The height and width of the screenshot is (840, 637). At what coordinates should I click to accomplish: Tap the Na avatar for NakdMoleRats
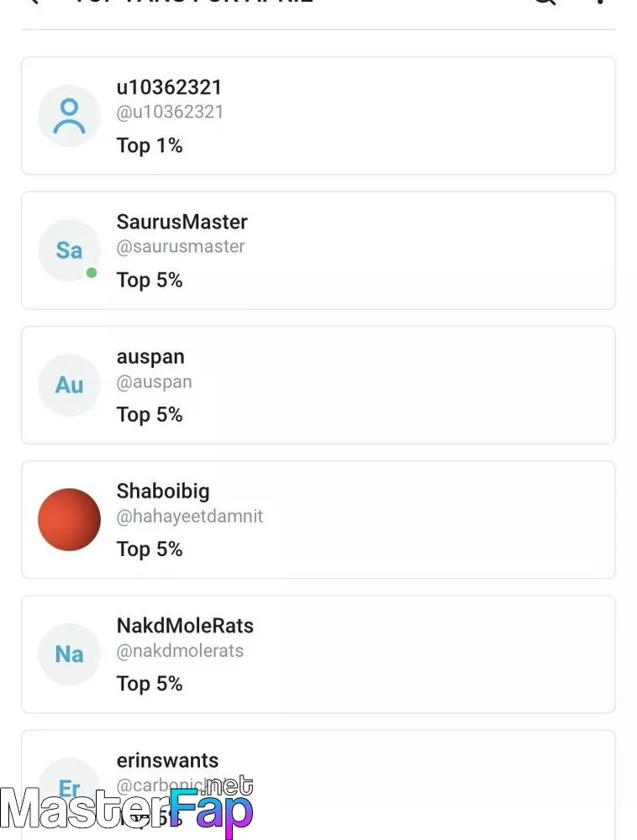pyautogui.click(x=69, y=654)
